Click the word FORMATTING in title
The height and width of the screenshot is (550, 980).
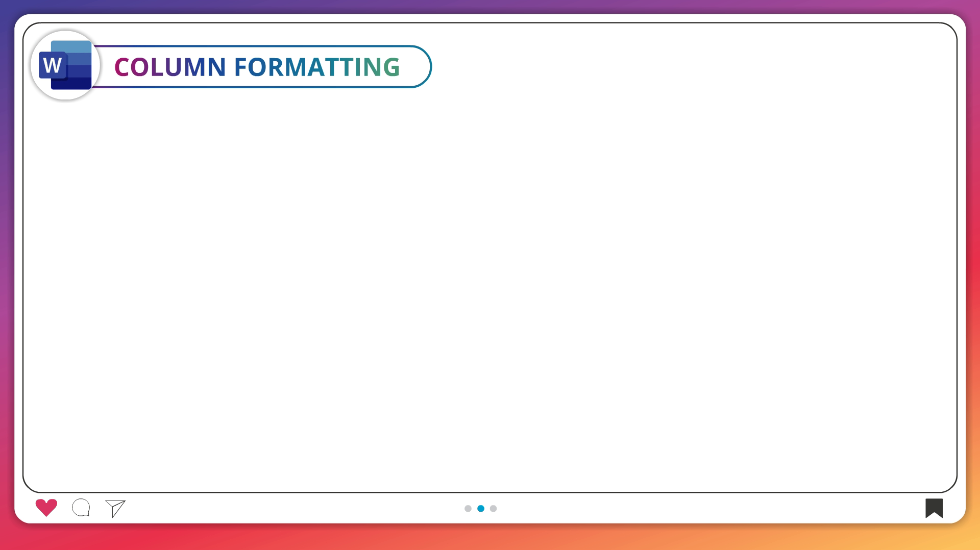pyautogui.click(x=316, y=67)
